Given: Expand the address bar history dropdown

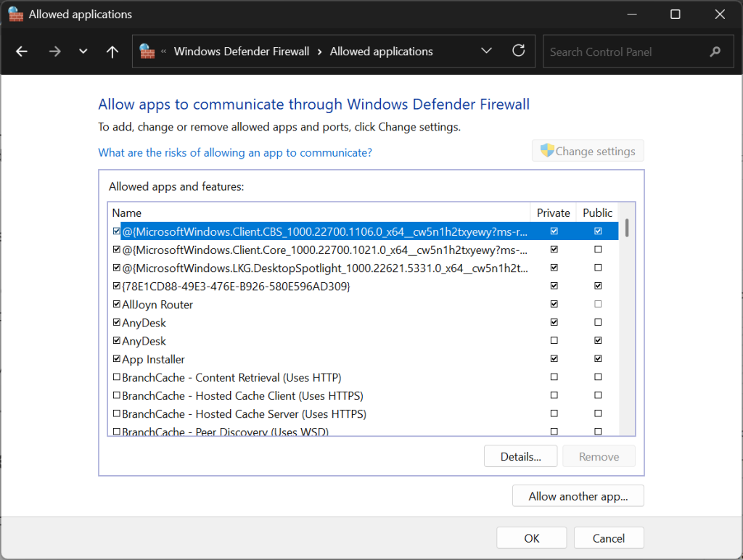Looking at the screenshot, I should (x=486, y=51).
